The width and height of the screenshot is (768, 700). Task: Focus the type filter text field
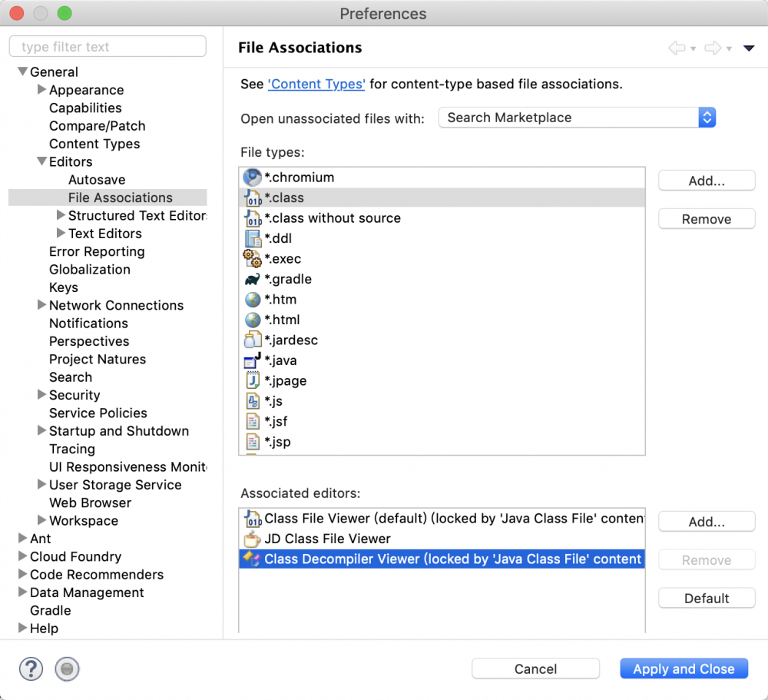108,47
